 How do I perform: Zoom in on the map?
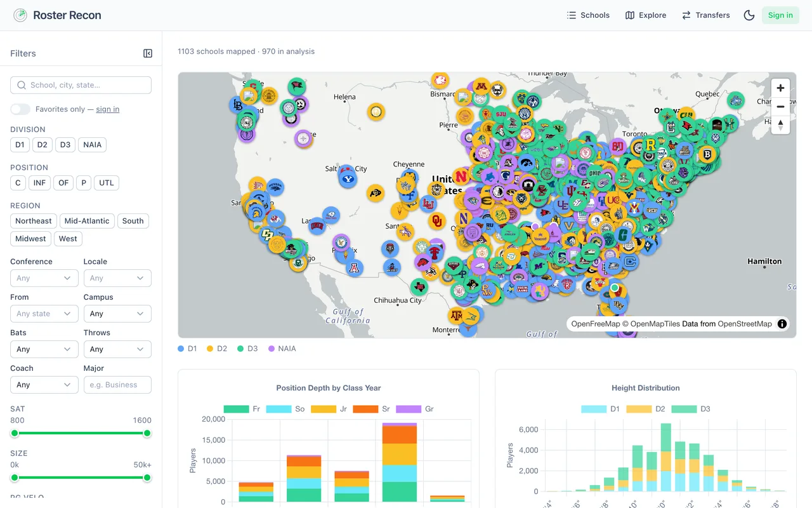pos(781,88)
